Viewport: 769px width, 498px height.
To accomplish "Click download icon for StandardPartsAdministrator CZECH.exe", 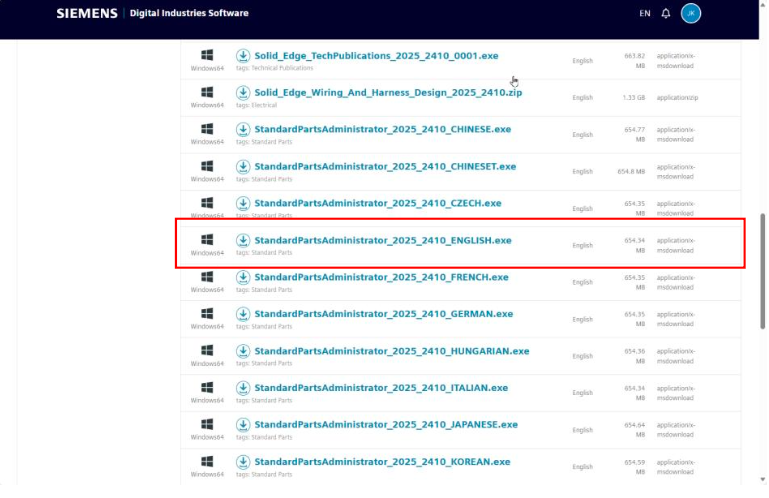I will [x=243, y=203].
